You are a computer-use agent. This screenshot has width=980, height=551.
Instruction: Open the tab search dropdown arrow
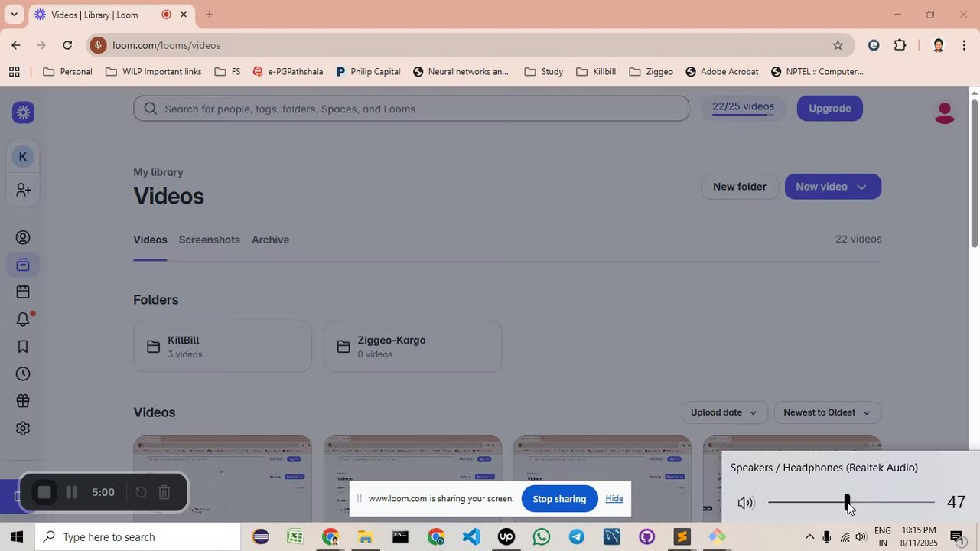[14, 15]
